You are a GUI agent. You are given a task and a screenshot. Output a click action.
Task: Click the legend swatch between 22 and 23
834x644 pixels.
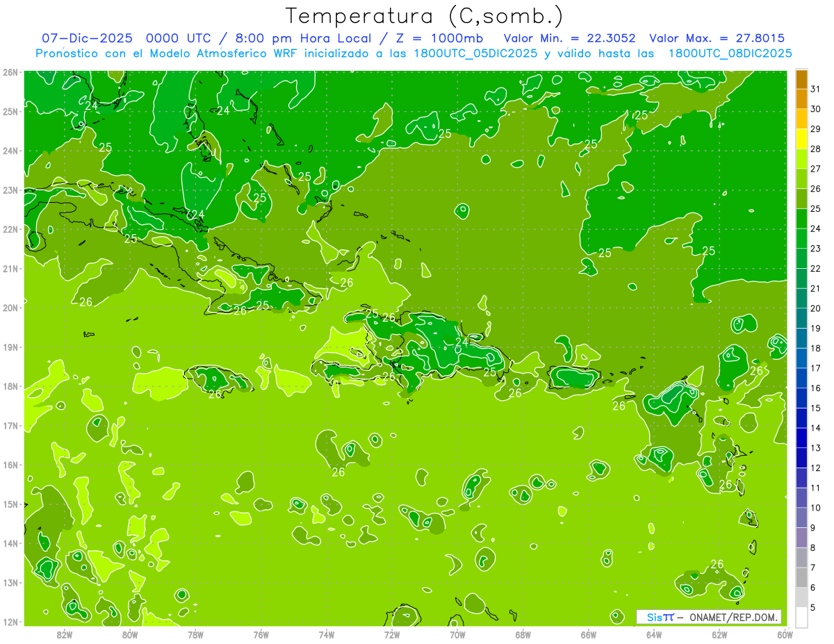[x=801, y=258]
